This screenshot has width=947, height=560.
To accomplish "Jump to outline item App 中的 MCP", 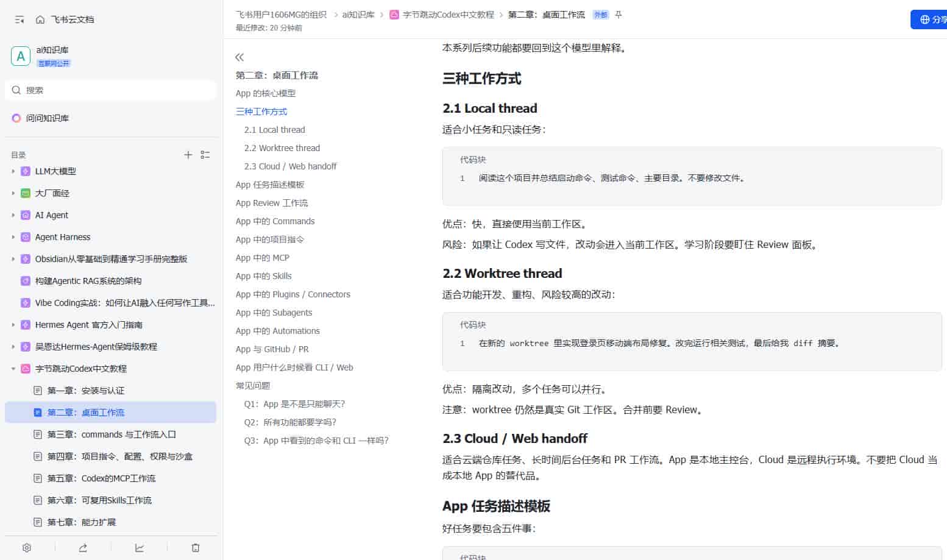I will pos(263,258).
